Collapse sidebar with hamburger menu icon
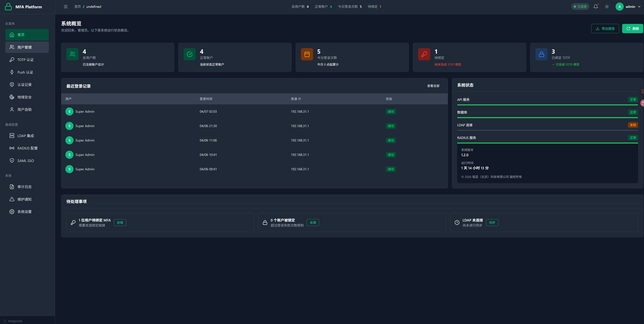Screen dimensions: 644x324 tap(66, 7)
